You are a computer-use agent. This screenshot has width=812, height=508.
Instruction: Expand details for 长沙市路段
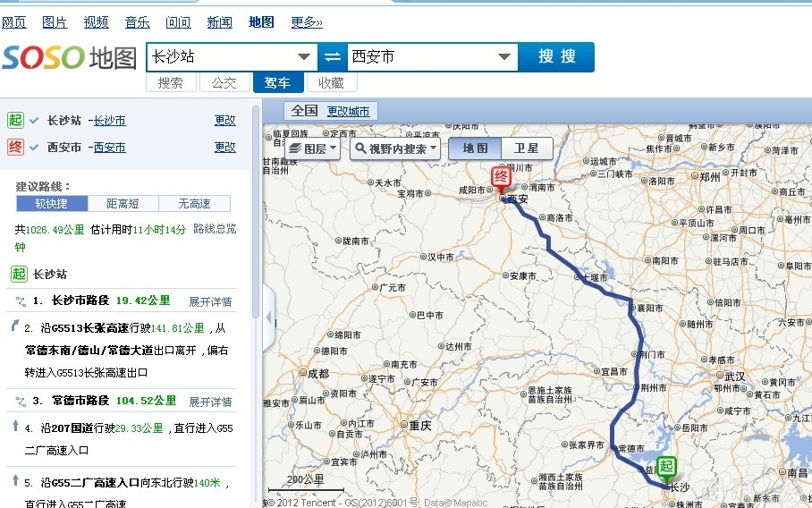point(210,301)
